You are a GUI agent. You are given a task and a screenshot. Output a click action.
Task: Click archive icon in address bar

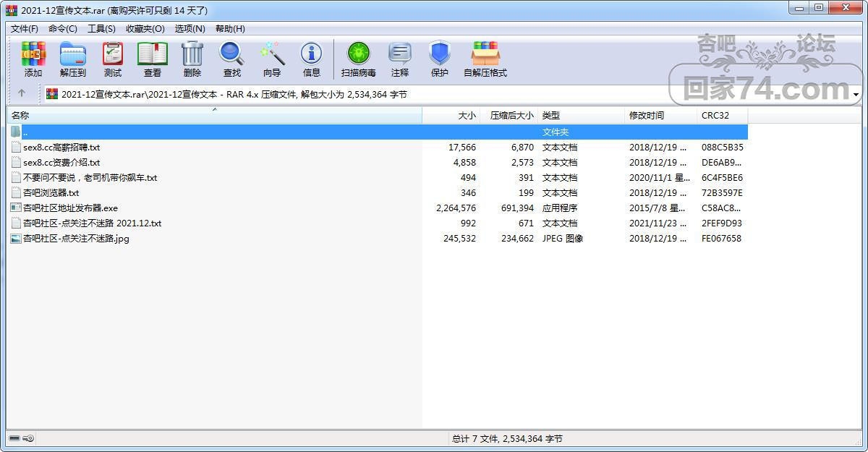click(52, 94)
